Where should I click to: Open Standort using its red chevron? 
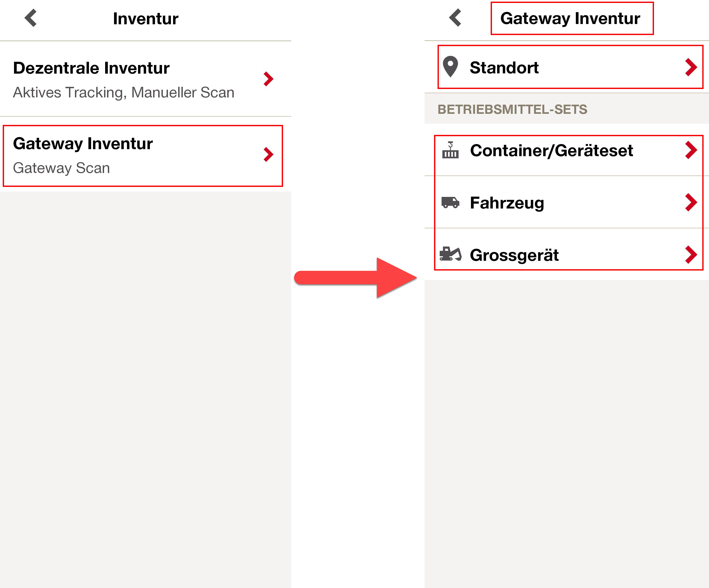tap(691, 67)
